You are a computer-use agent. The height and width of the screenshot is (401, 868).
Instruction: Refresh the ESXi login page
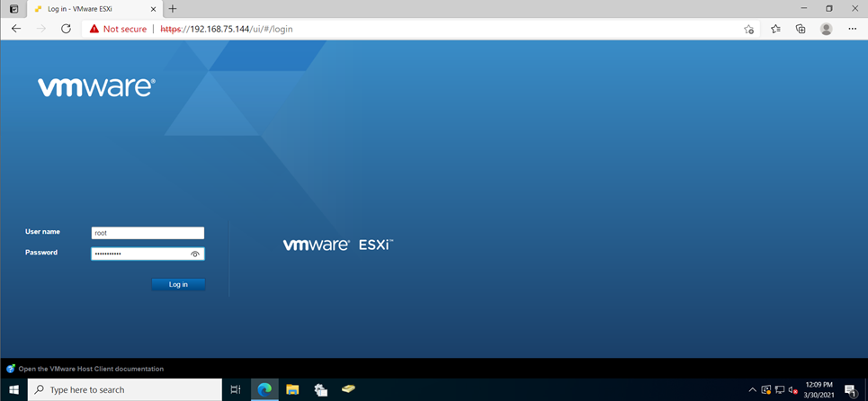tap(66, 29)
